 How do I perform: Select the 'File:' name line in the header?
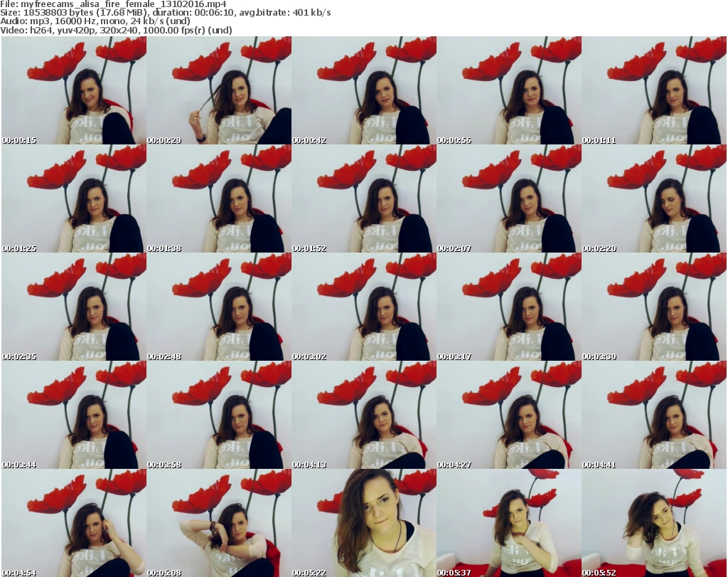coord(113,4)
